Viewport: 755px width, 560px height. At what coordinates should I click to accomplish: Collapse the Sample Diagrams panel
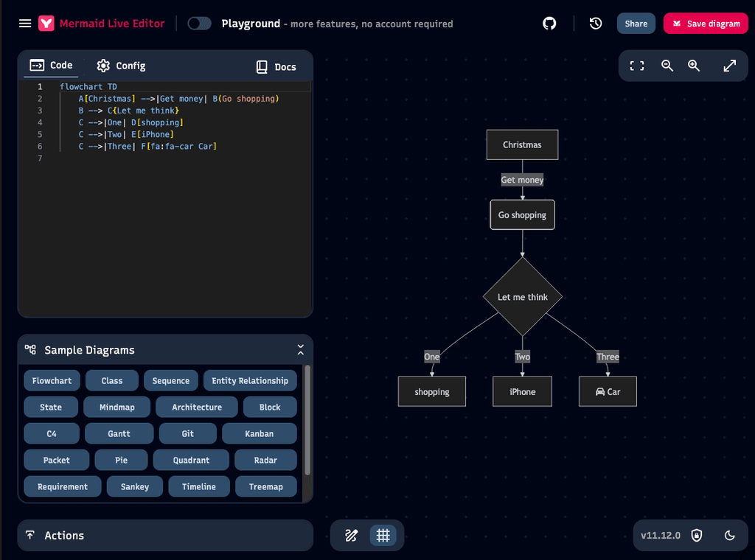(300, 350)
